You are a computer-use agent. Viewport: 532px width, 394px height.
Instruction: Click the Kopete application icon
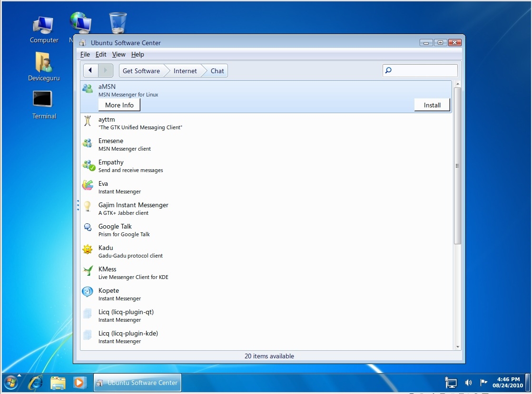coord(88,292)
